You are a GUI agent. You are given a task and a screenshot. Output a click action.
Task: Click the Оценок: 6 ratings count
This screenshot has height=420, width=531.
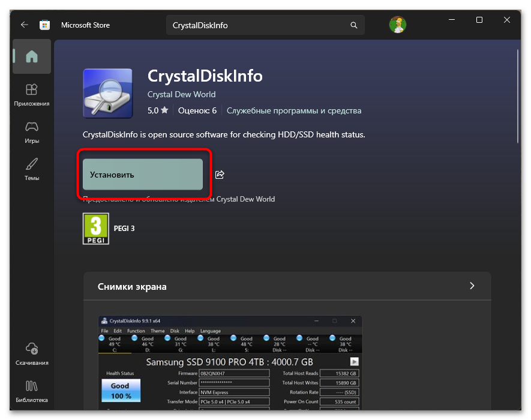tap(197, 111)
